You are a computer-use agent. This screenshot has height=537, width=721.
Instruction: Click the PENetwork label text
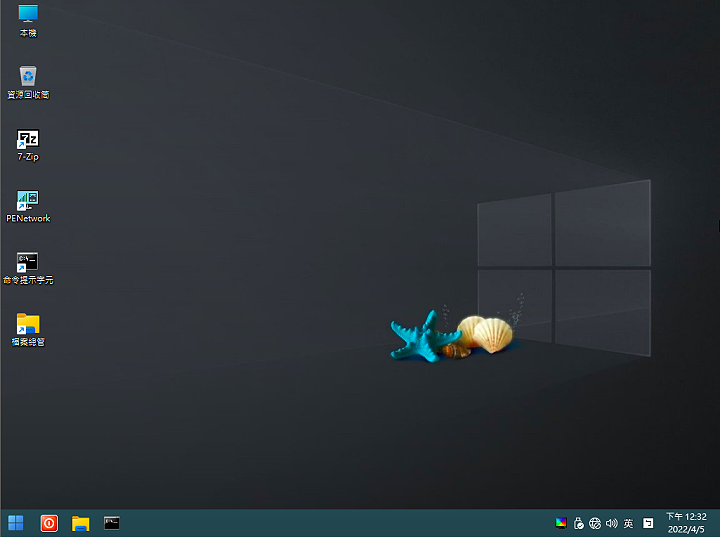point(28,218)
